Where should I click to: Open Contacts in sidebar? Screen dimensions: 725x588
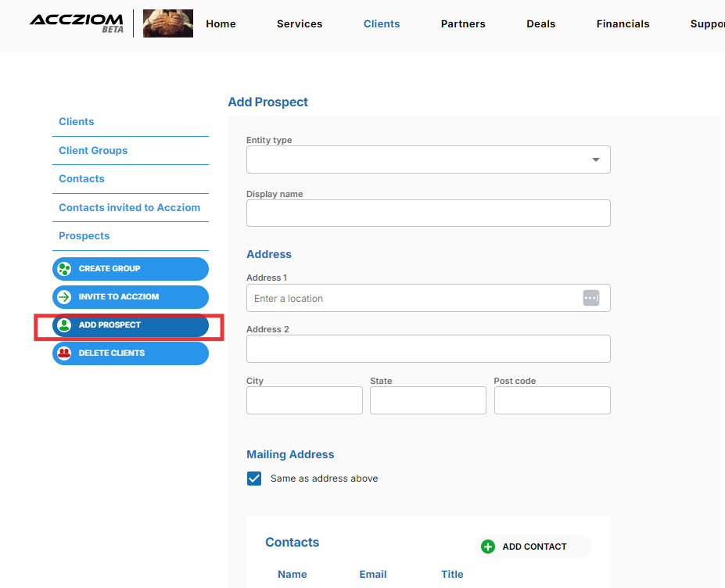pyautogui.click(x=81, y=179)
